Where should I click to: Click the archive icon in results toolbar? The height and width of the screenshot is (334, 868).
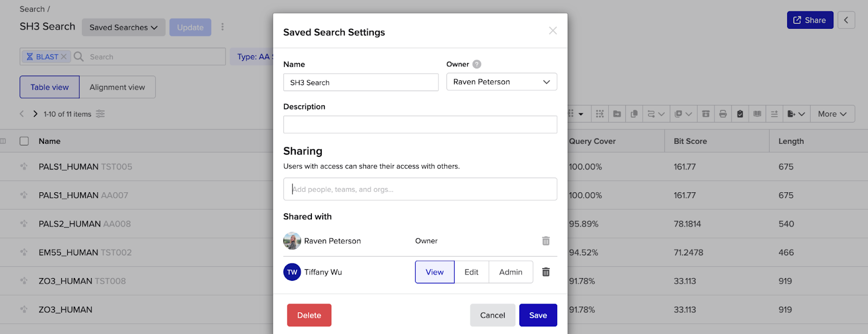click(705, 114)
